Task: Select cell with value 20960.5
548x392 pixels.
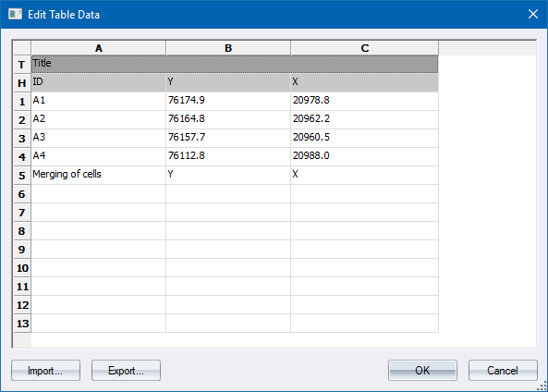Action: [x=364, y=139]
